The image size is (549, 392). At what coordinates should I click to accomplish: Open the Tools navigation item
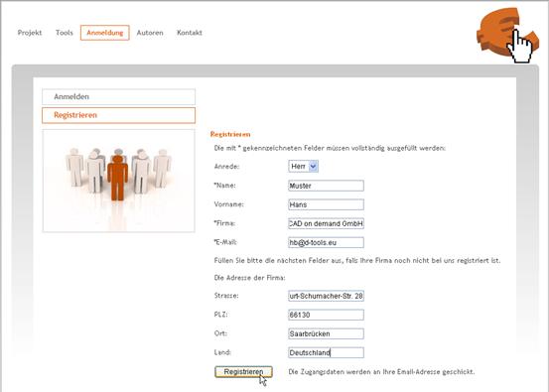(x=65, y=33)
